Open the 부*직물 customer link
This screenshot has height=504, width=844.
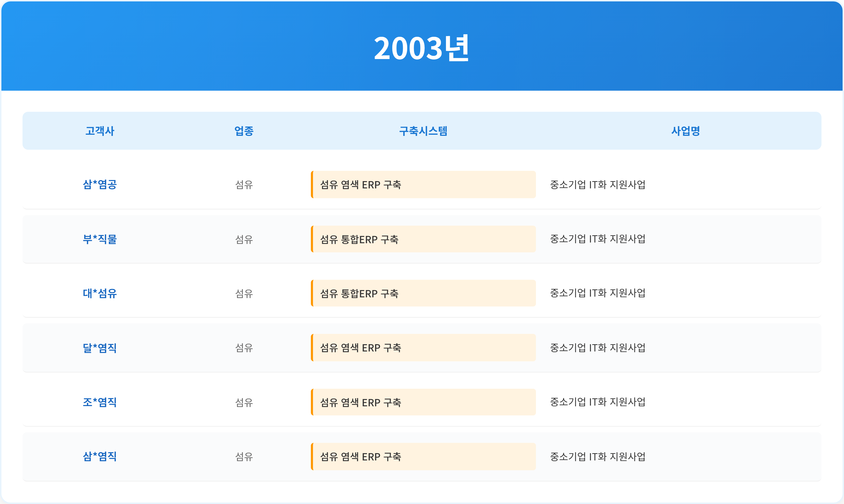click(100, 239)
